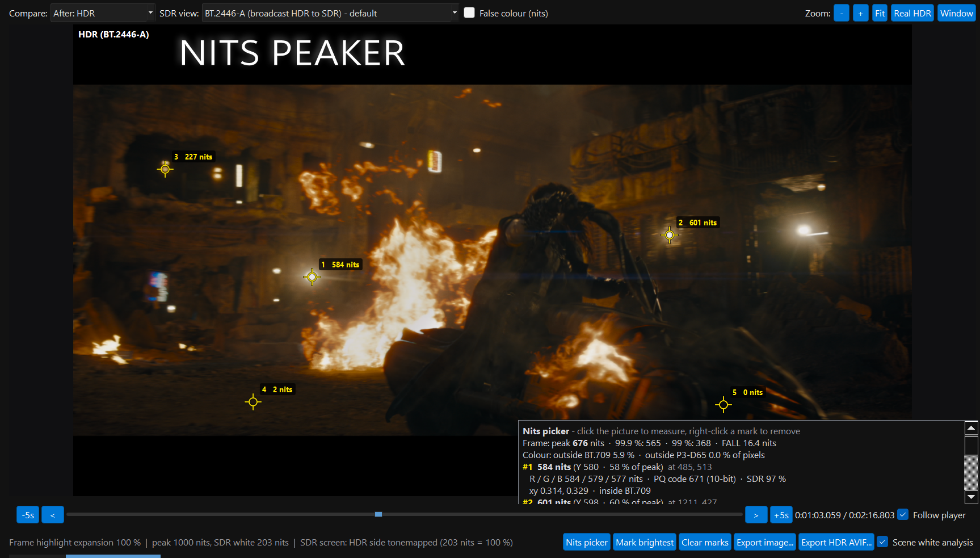The width and height of the screenshot is (980, 558).
Task: Zoom in with the plus button
Action: coord(861,13)
